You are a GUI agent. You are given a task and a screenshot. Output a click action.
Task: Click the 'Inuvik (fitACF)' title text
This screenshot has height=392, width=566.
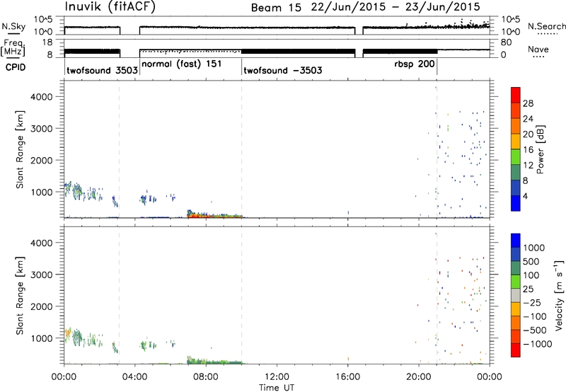coord(110,7)
